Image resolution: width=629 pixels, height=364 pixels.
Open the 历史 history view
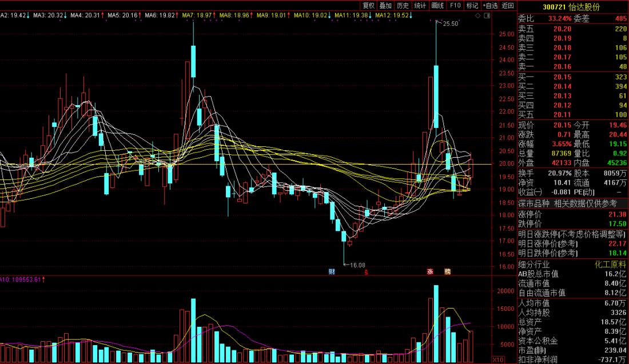coord(403,5)
